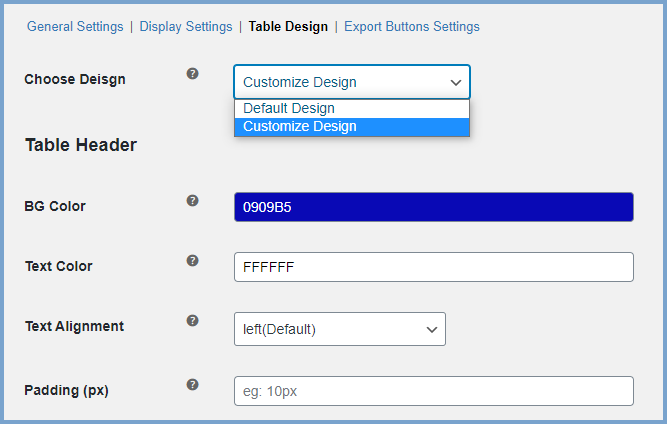Viewport: 667px width, 424px height.
Task: Click help icon beside Padding (px)
Action: [x=192, y=384]
